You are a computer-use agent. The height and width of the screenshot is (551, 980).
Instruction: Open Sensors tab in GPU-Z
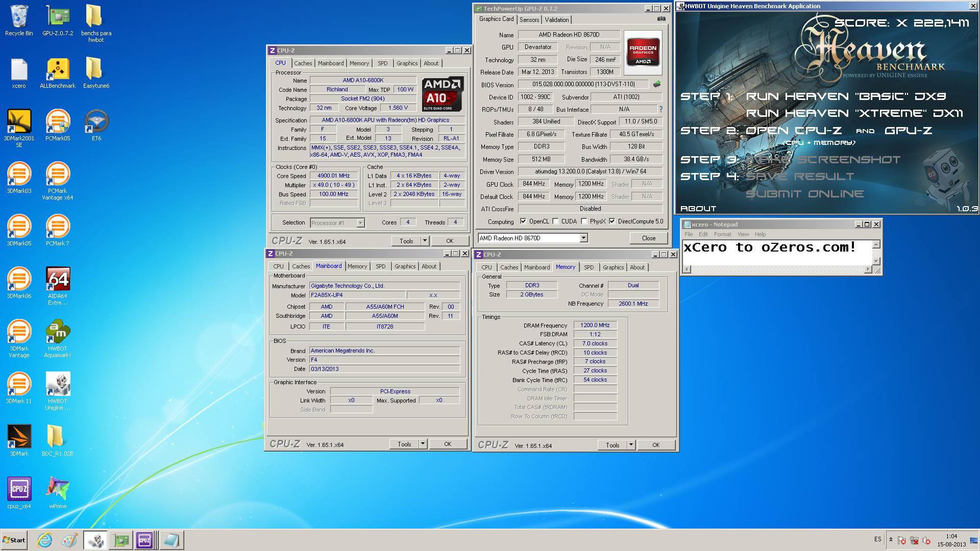529,20
